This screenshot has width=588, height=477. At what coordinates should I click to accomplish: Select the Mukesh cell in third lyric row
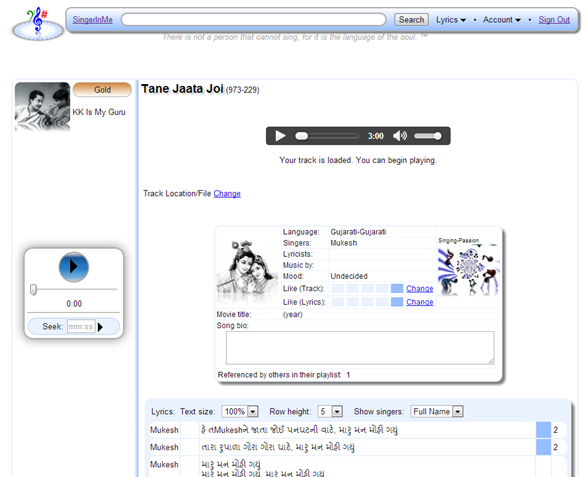[x=164, y=465]
